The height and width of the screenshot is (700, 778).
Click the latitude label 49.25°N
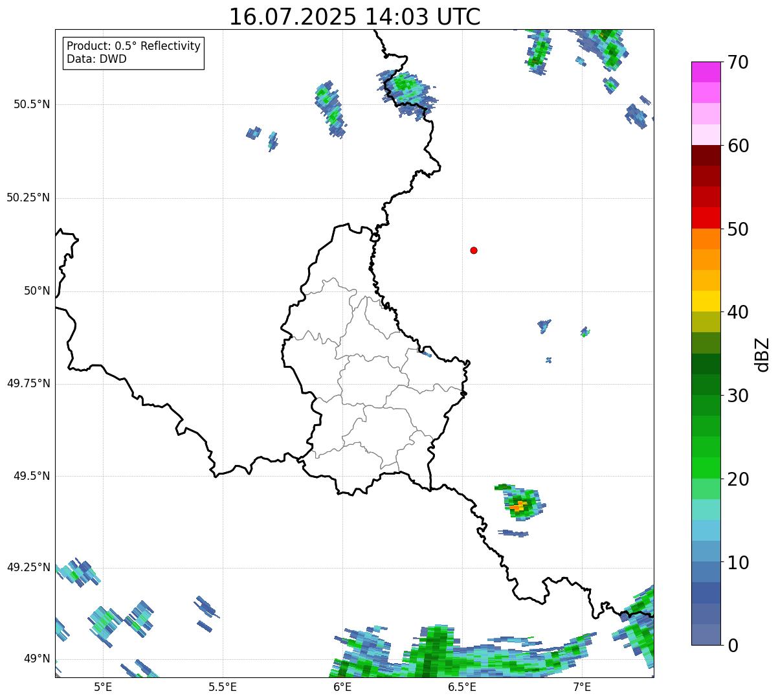click(x=28, y=567)
